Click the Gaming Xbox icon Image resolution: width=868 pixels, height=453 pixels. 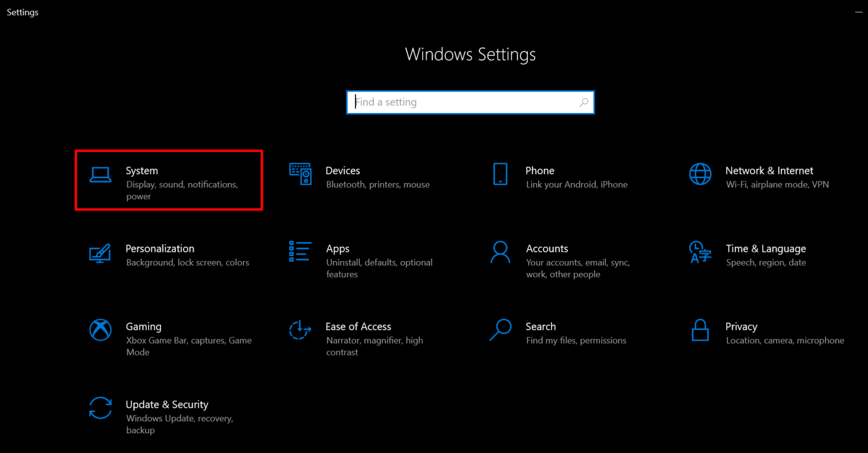point(100,330)
